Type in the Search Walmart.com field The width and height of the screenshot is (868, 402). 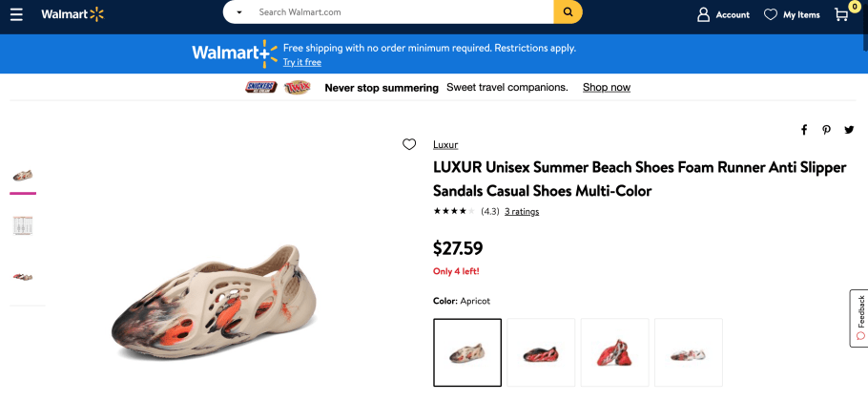(401, 12)
